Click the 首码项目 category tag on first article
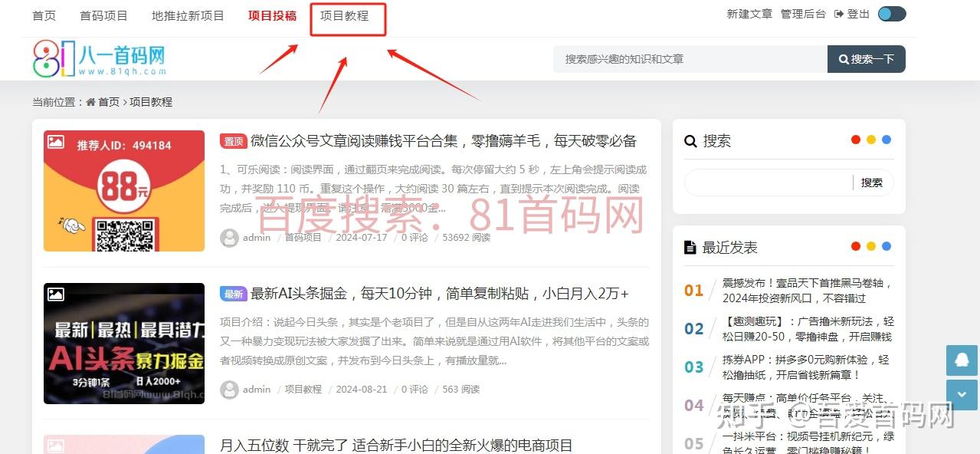 [303, 238]
